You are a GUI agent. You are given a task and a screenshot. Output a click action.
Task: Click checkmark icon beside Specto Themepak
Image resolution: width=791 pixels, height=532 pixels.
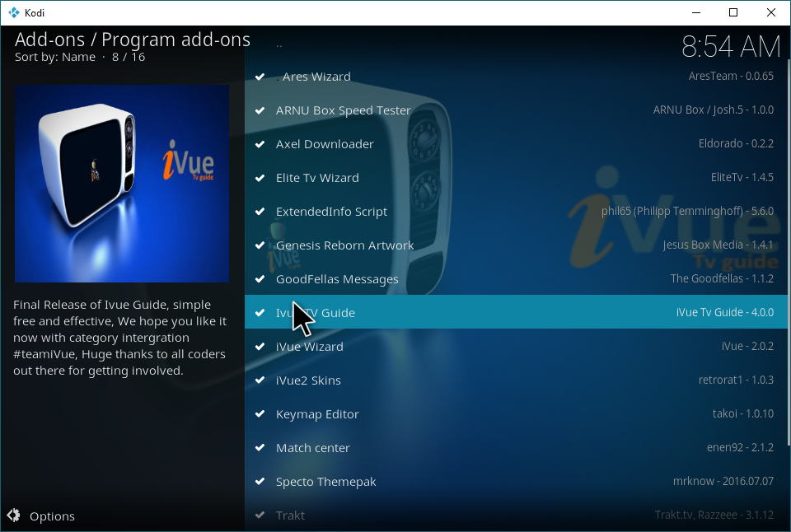(260, 482)
